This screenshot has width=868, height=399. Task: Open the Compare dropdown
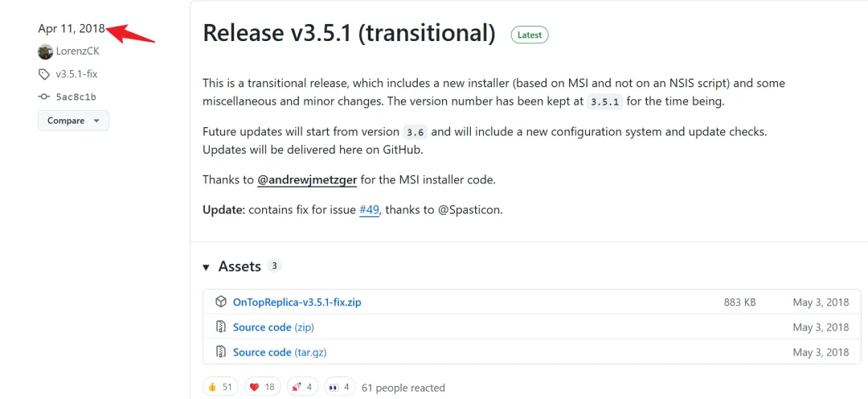point(73,121)
